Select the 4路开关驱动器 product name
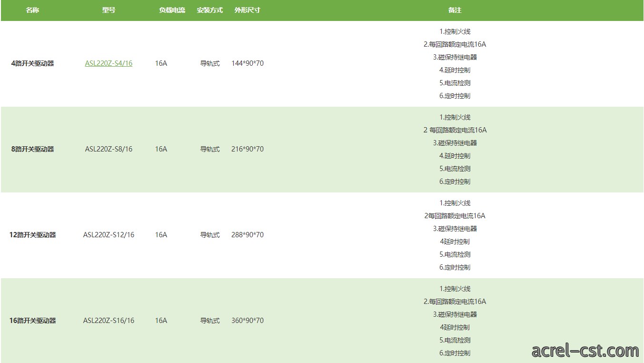The width and height of the screenshot is (644, 363). coord(32,63)
